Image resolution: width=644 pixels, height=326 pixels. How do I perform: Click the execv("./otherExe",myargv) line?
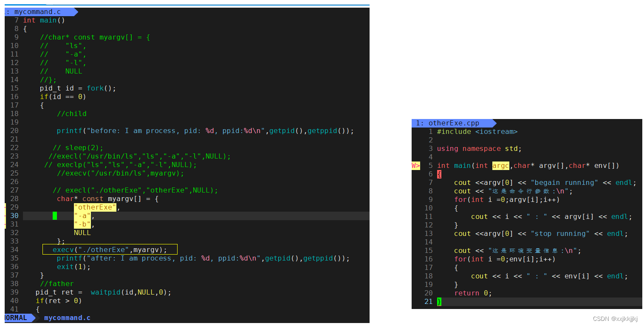point(110,249)
